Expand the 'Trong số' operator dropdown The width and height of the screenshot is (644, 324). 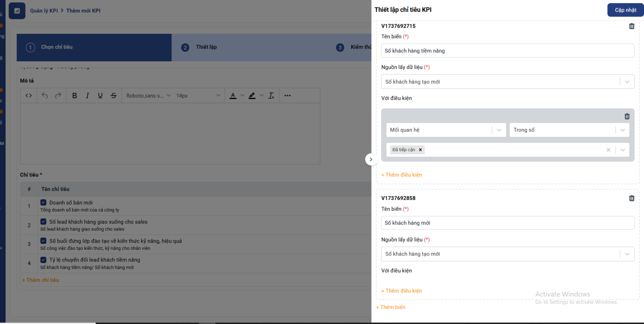pyautogui.click(x=569, y=130)
